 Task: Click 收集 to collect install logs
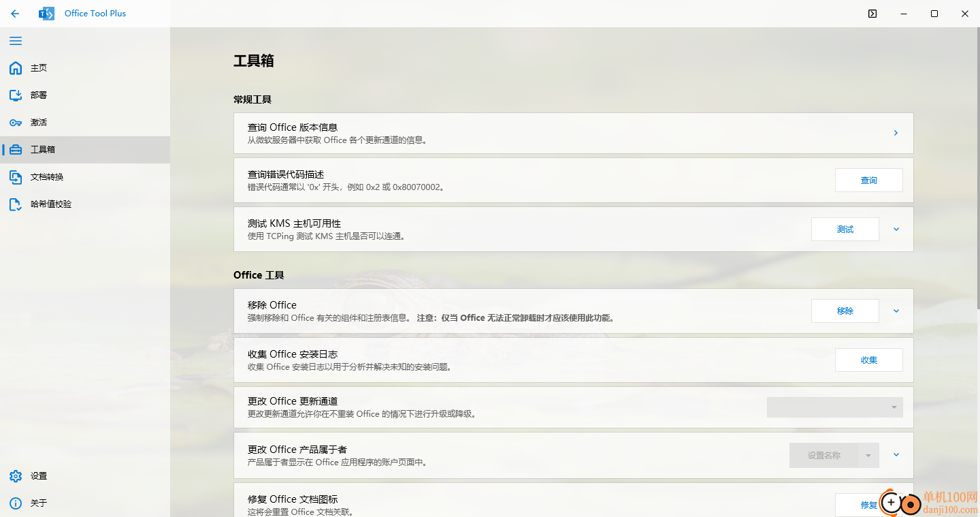869,360
